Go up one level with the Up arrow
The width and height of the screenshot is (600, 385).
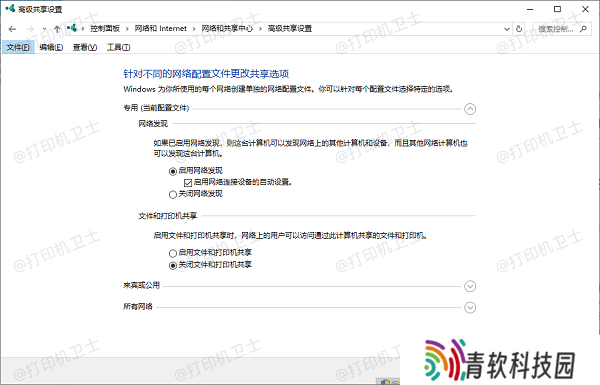click(57, 29)
